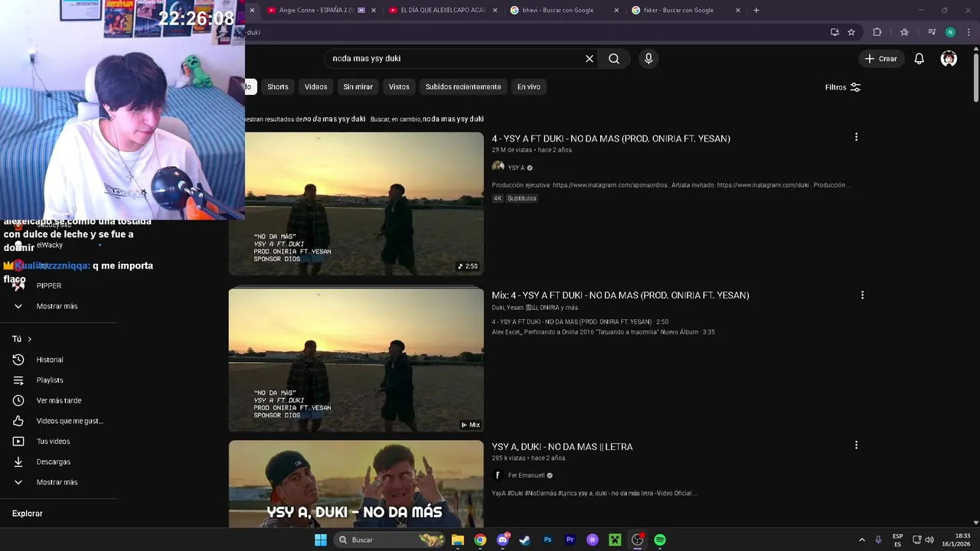
Task: Select the Videos filter chip
Action: 315,87
